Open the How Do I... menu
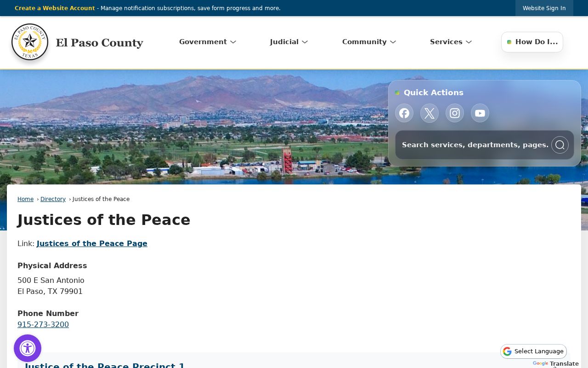The image size is (588, 368). 532,42
